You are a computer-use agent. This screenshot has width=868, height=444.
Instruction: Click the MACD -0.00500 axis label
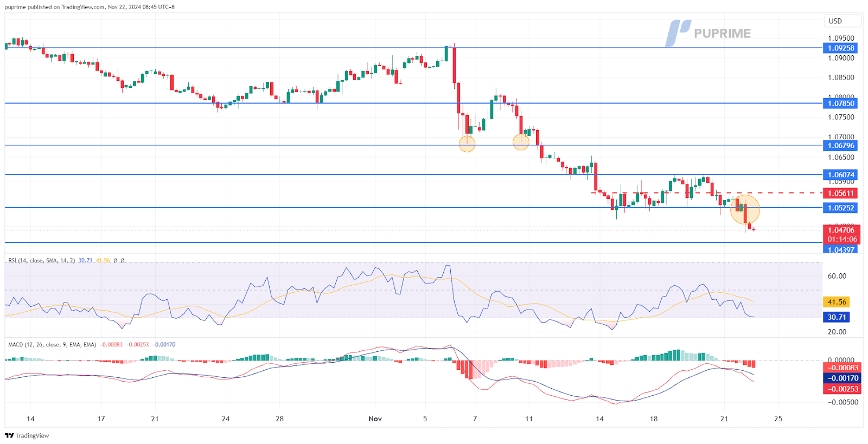click(843, 402)
